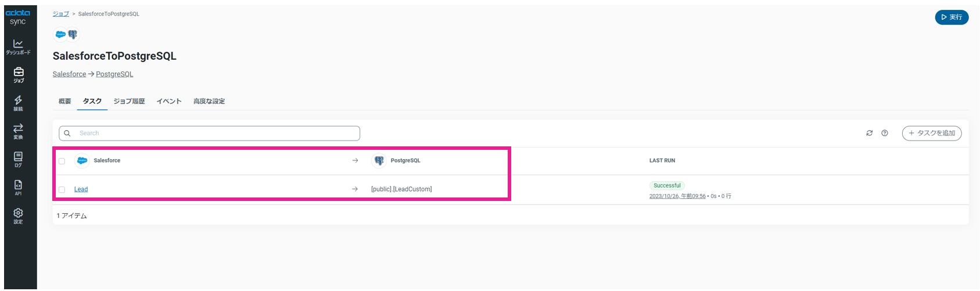Screen dimensions: 980x291
Task: Click the help question mark icon
Action: 884,133
